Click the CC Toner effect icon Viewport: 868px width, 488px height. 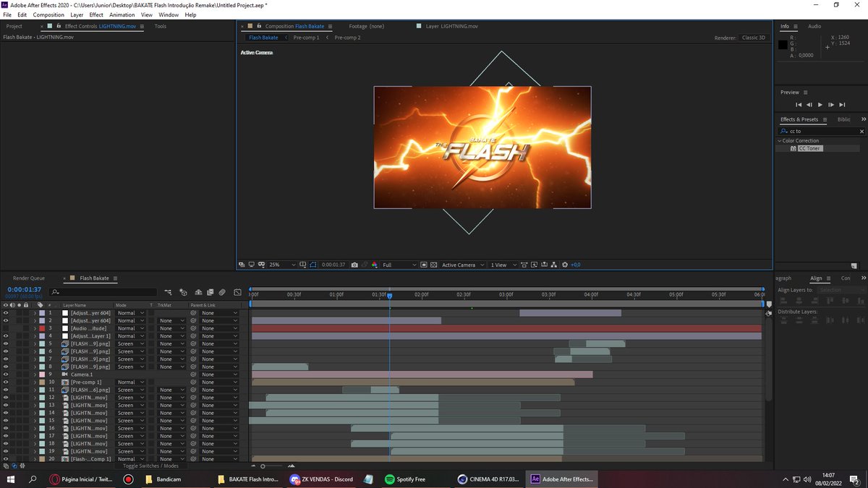point(793,148)
